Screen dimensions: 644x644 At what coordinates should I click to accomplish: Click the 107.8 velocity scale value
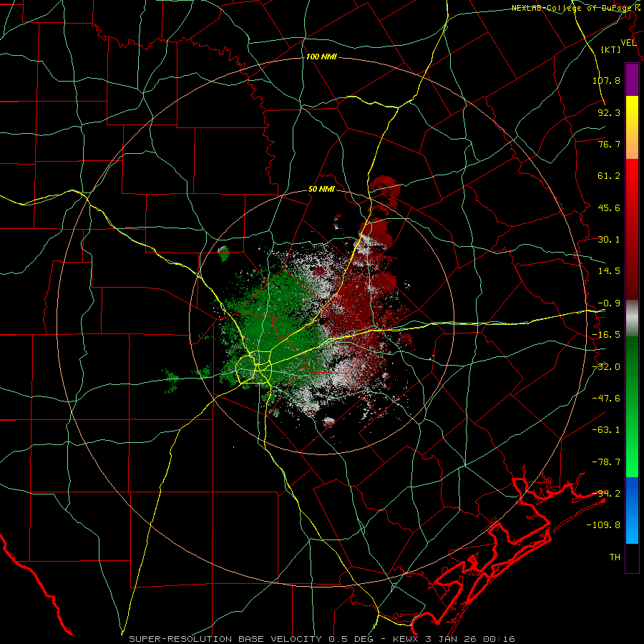[606, 80]
